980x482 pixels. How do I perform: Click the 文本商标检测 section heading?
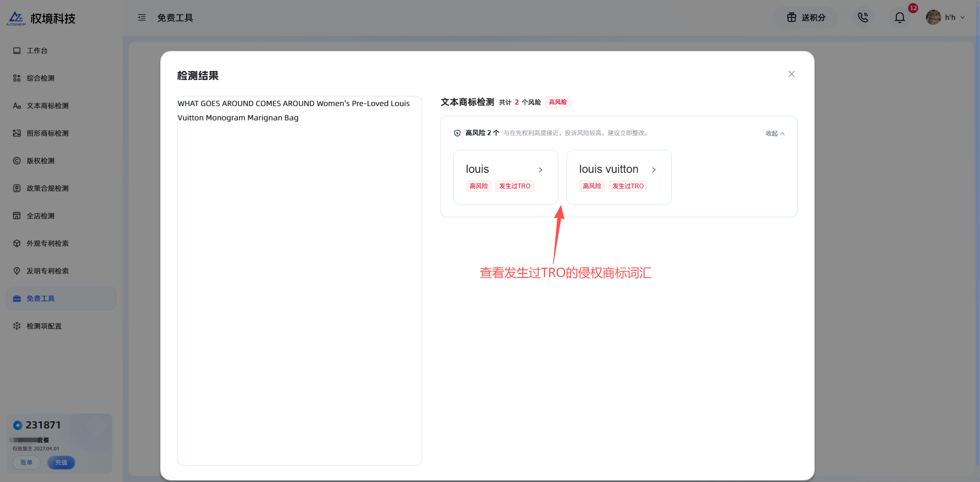click(x=468, y=102)
